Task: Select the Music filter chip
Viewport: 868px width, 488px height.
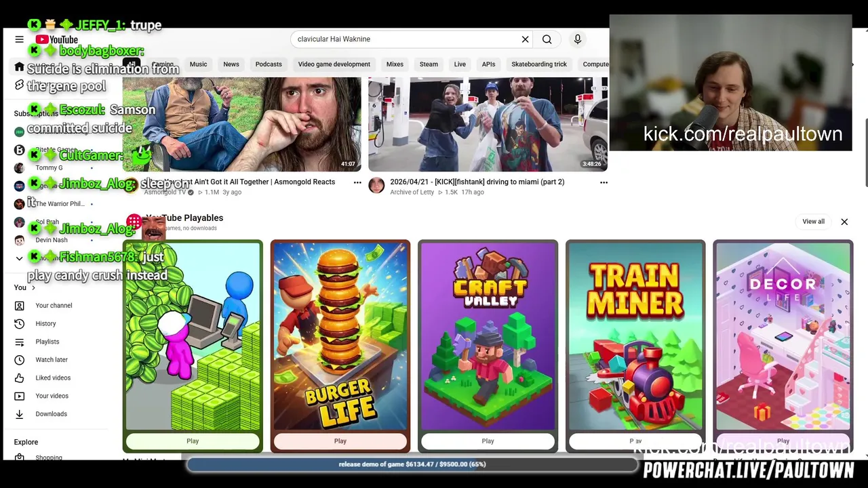Action: pyautogui.click(x=198, y=64)
